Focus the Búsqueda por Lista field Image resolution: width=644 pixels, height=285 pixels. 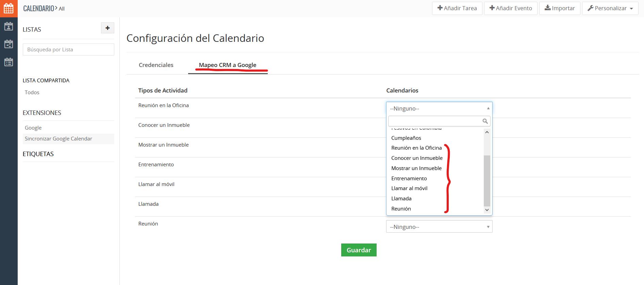coord(68,50)
